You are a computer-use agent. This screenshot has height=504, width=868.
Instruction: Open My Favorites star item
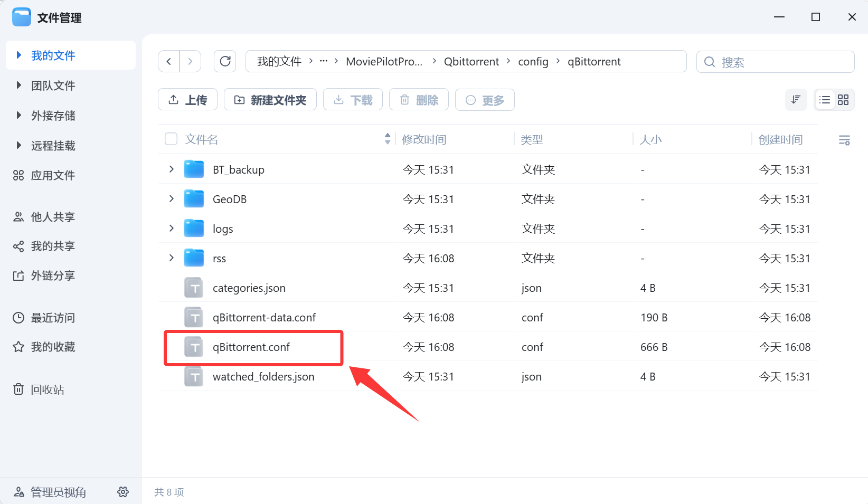pos(53,347)
